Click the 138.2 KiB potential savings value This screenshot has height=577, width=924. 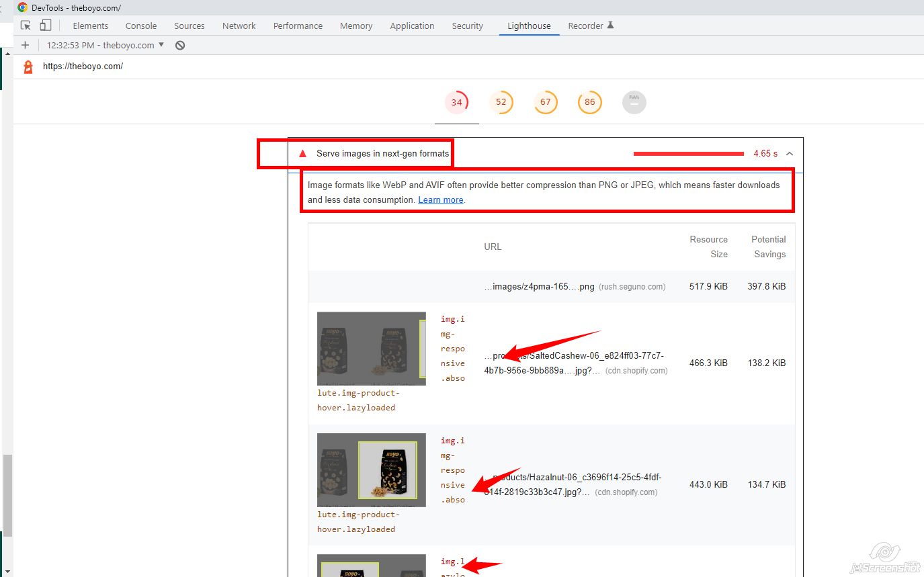click(766, 363)
